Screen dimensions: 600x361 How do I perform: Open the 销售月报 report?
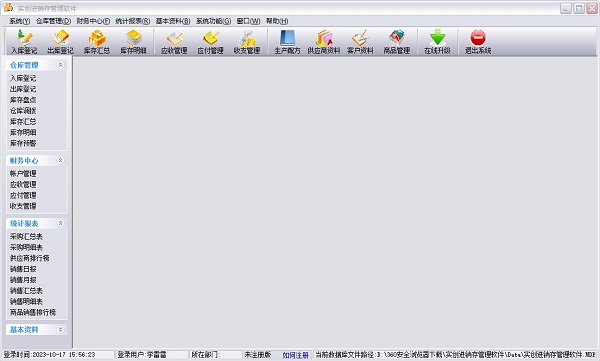pyautogui.click(x=23, y=280)
